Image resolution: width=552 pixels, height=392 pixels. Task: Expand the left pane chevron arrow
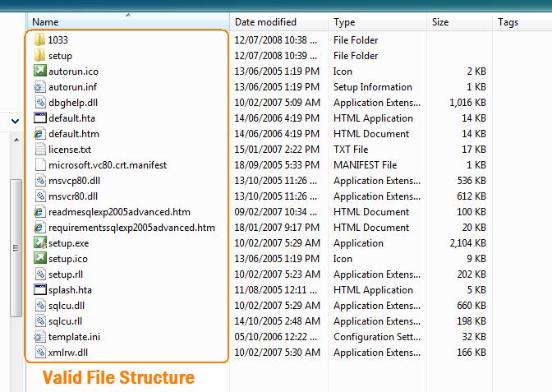pyautogui.click(x=15, y=122)
